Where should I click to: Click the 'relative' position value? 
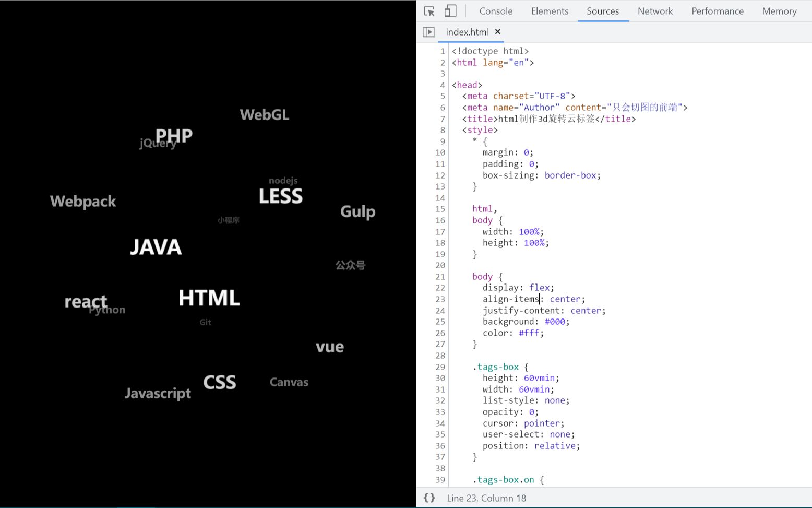(555, 446)
